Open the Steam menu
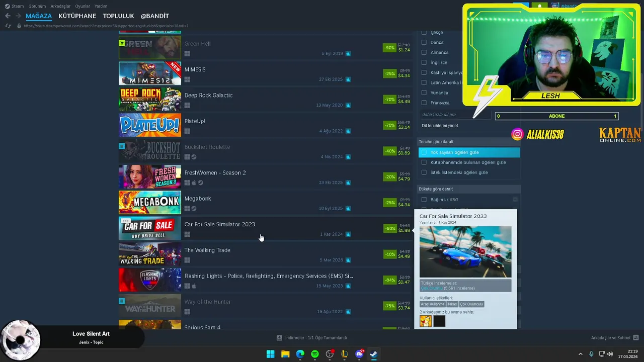Viewport: 644px width, 362px height. [x=18, y=6]
